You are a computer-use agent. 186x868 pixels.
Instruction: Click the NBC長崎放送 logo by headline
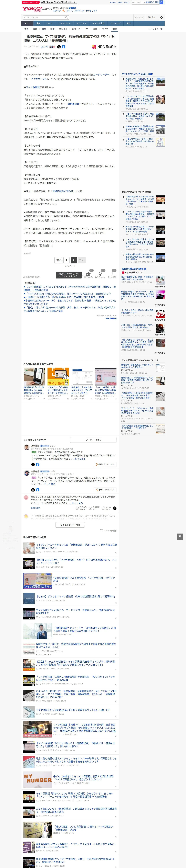tap(104, 47)
